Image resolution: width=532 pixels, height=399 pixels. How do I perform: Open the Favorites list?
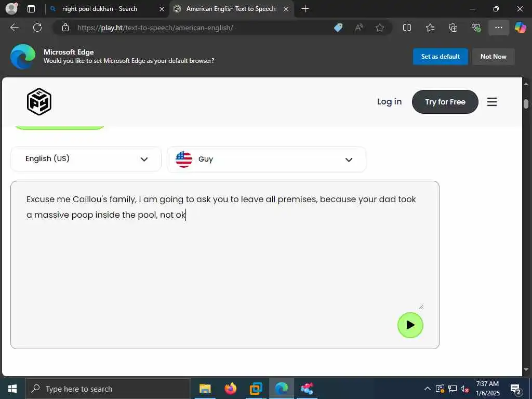(430, 28)
